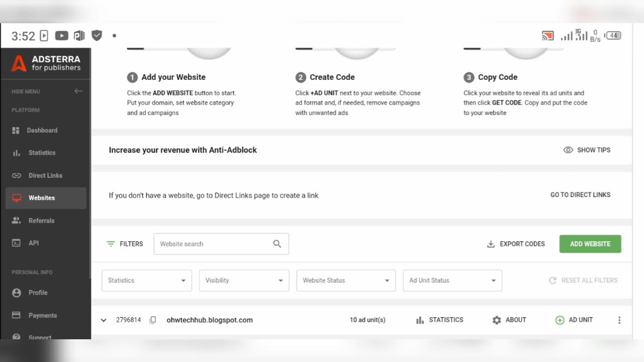
Task: Tap the battery indicator in status bar
Action: tap(614, 36)
